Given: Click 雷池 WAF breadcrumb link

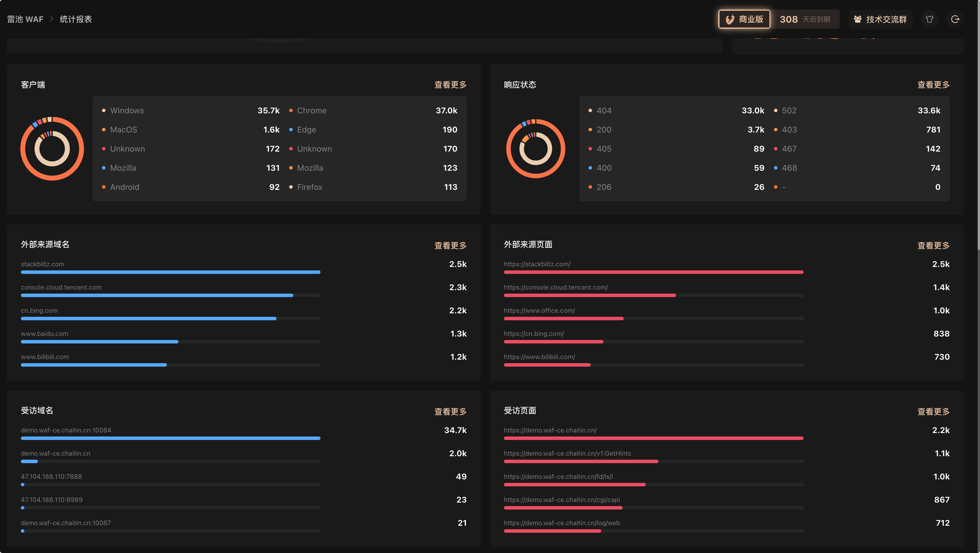Looking at the screenshot, I should click(x=25, y=19).
